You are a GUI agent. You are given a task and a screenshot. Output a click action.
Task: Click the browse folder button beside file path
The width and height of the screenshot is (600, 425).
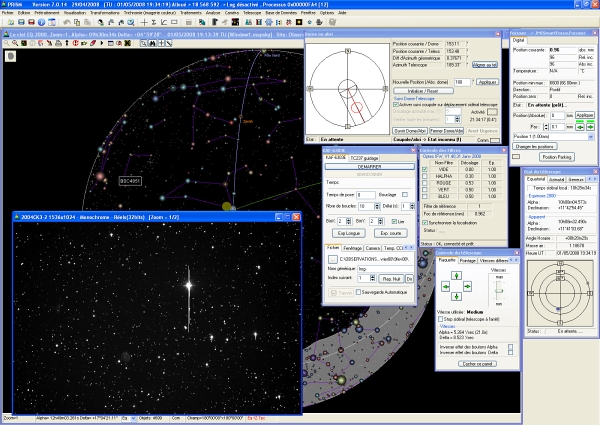click(x=332, y=259)
